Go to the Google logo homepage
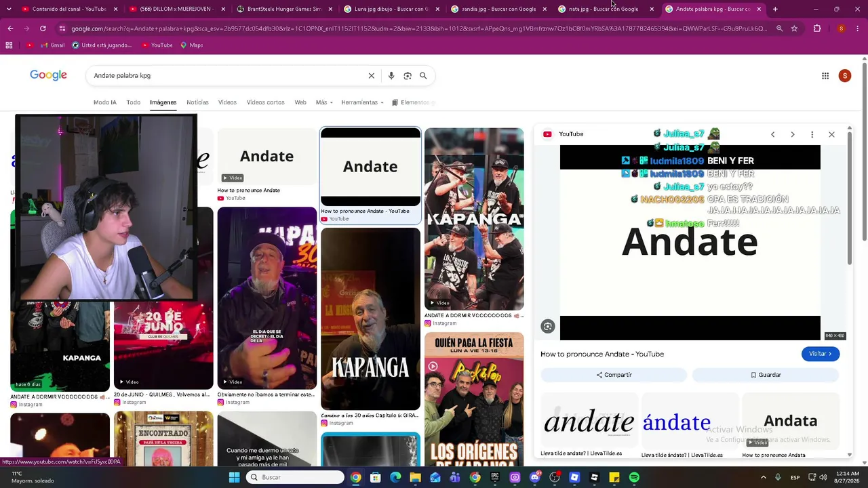 [x=48, y=75]
